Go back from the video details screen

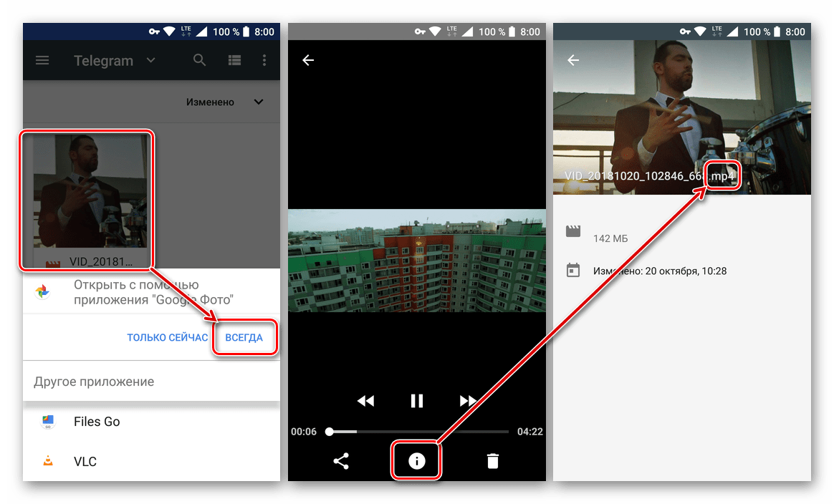point(573,61)
